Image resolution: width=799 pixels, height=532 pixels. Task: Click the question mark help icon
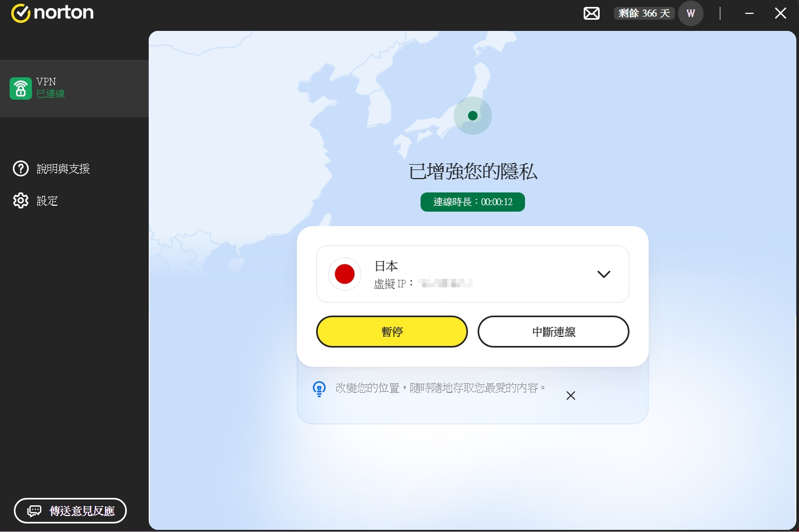coord(21,169)
